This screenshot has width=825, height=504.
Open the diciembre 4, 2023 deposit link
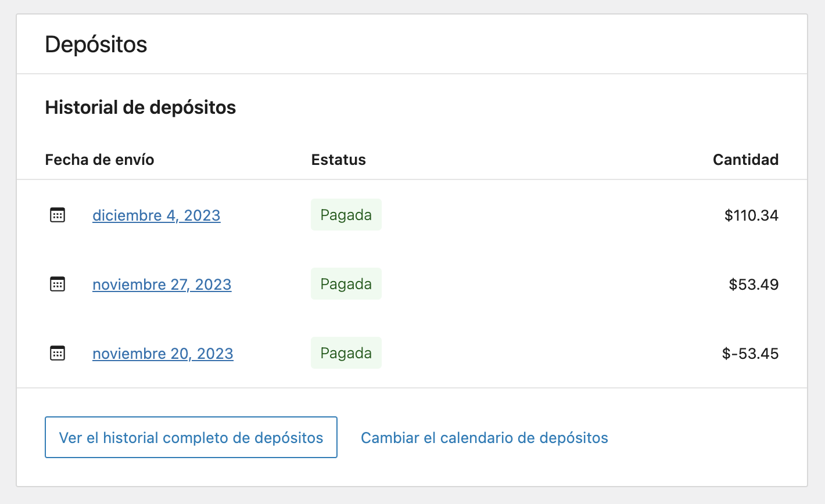coord(156,215)
